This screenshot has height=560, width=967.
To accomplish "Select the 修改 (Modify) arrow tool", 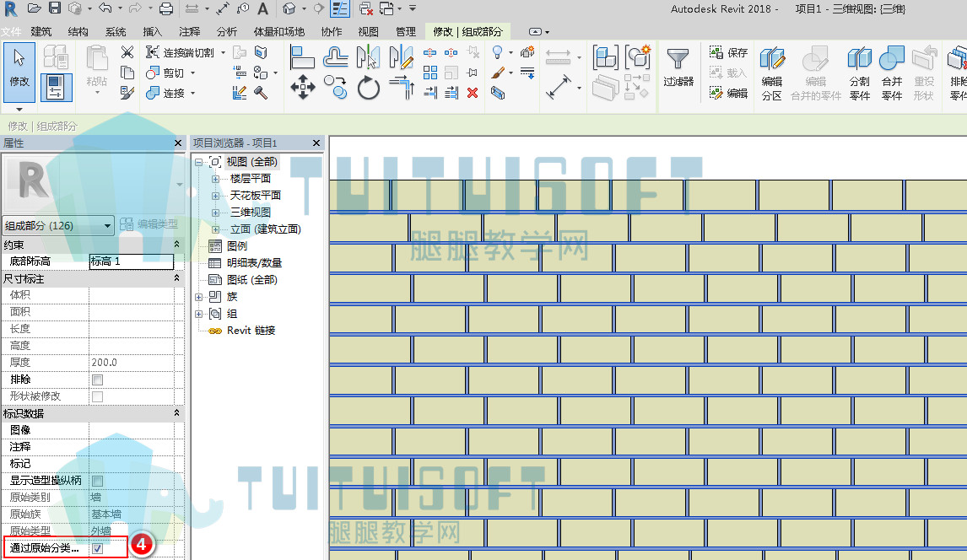I will click(19, 73).
